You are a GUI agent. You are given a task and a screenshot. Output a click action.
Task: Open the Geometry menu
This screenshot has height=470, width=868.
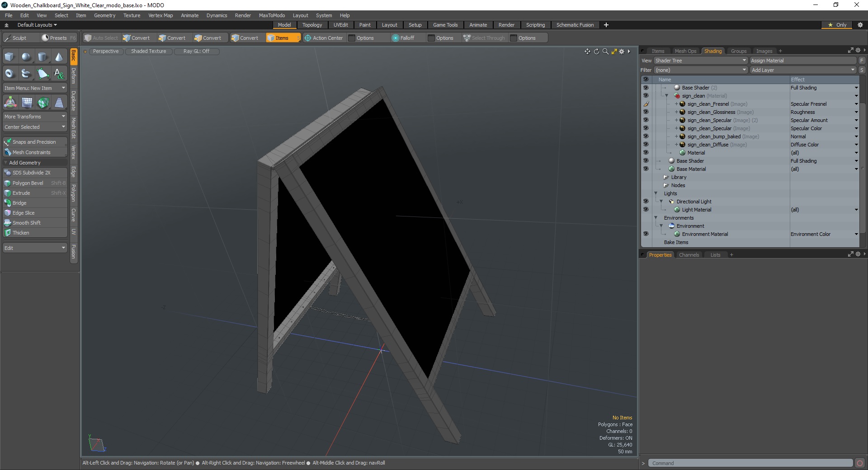point(104,15)
